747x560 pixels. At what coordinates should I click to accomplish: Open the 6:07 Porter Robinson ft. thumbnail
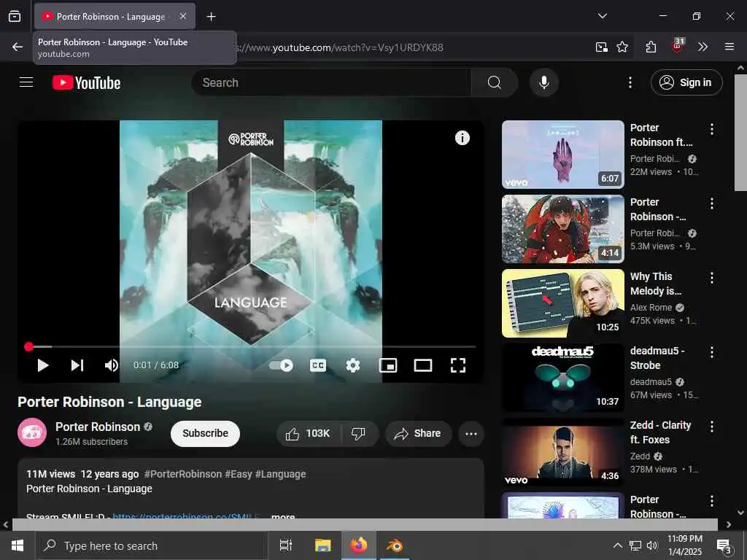pos(562,155)
